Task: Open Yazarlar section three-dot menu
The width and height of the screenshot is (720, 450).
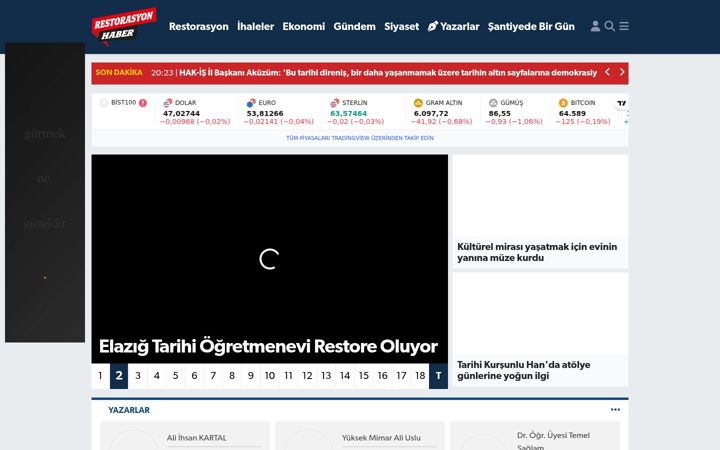Action: click(x=615, y=410)
